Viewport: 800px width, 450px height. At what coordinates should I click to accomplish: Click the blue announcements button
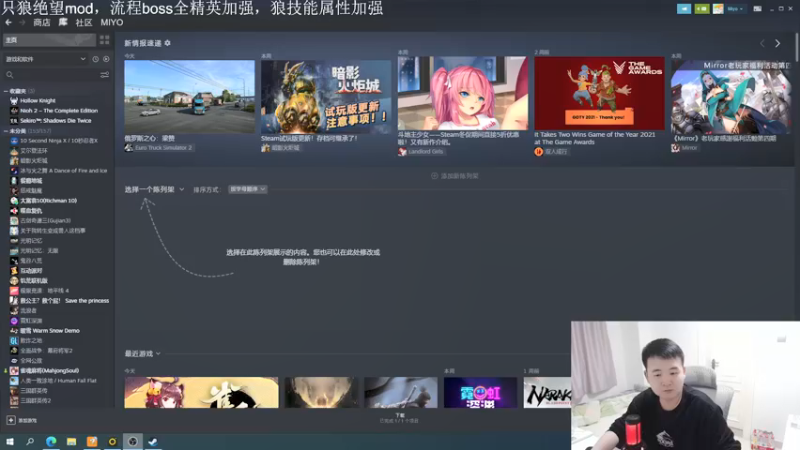click(x=684, y=9)
